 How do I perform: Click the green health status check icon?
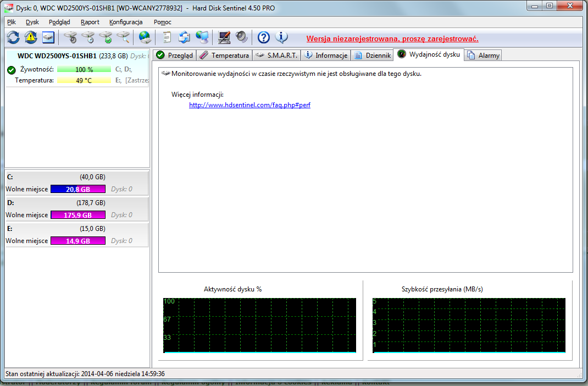[x=11, y=70]
